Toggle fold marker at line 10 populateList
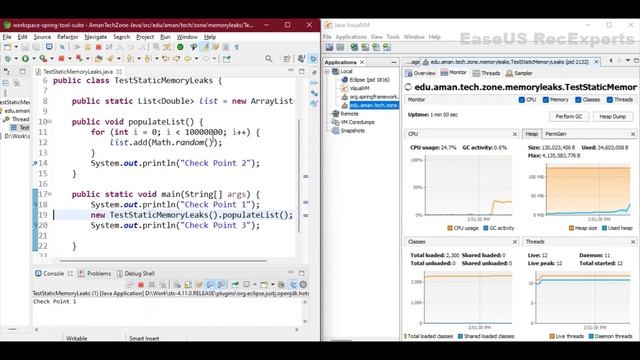The width and height of the screenshot is (640, 360). [50, 121]
